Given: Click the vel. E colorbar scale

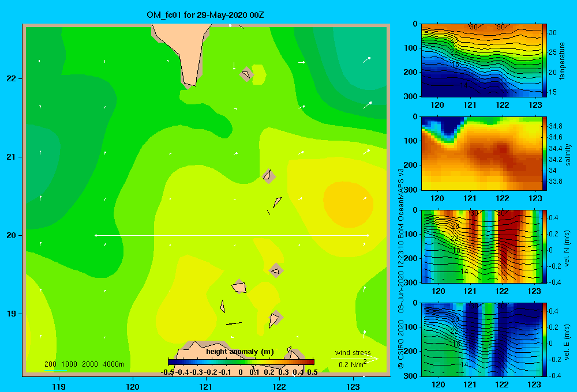Looking at the screenshot, I should (545, 340).
